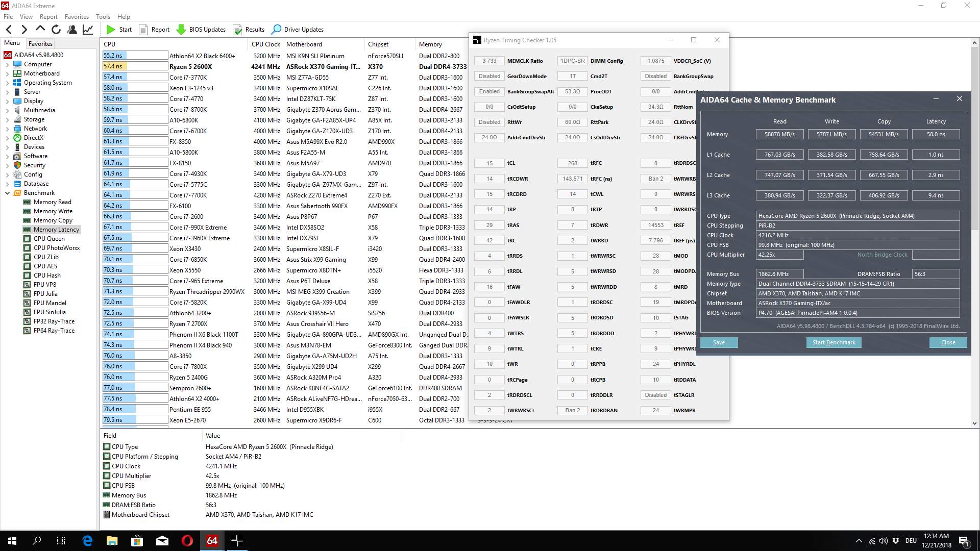980x551 pixels.
Task: Select FPU Julia benchmark item
Action: click(45, 294)
